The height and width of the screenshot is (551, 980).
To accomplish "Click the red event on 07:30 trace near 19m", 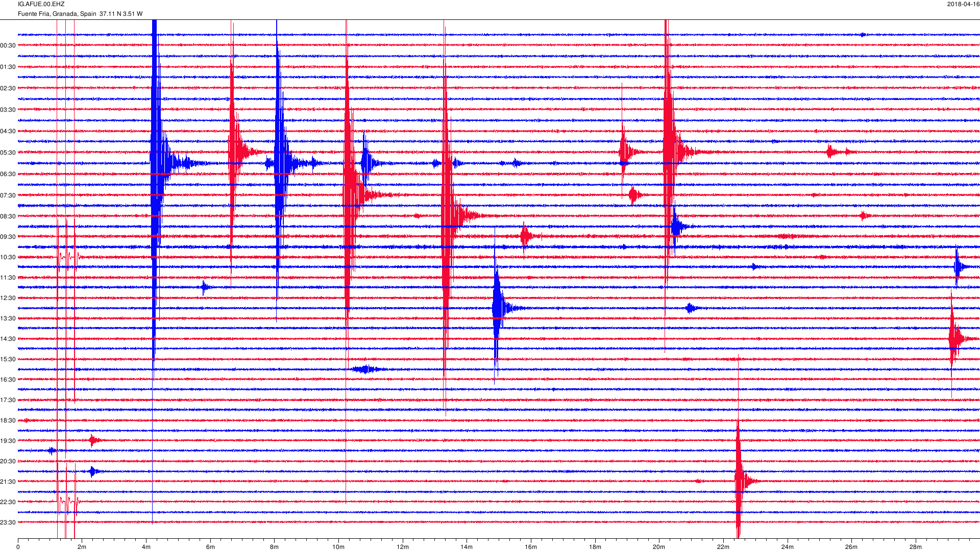I will (x=634, y=194).
